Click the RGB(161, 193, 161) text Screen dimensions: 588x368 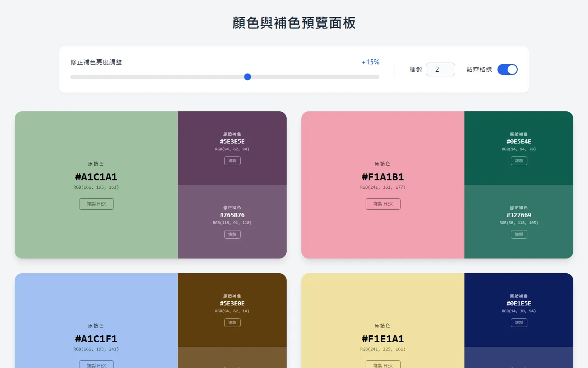(96, 187)
